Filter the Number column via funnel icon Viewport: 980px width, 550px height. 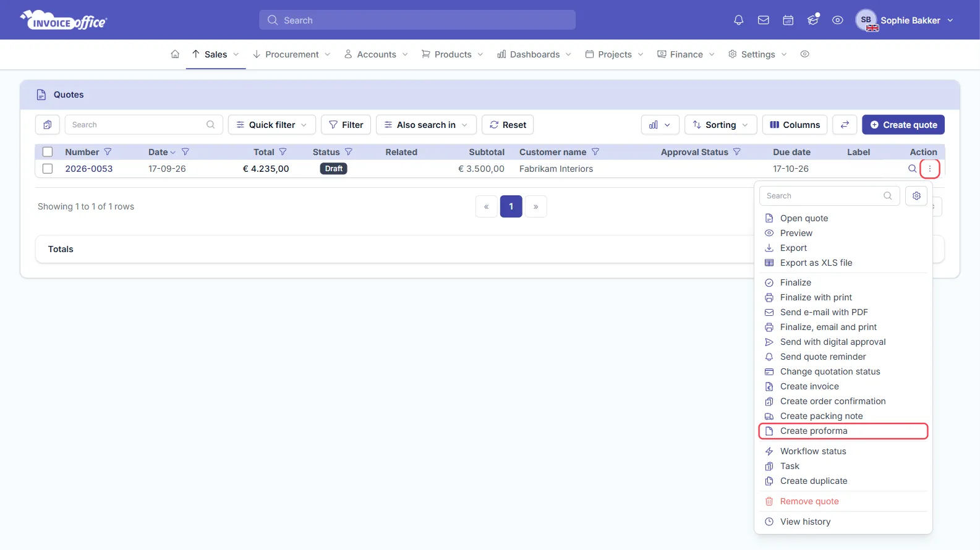pos(108,152)
